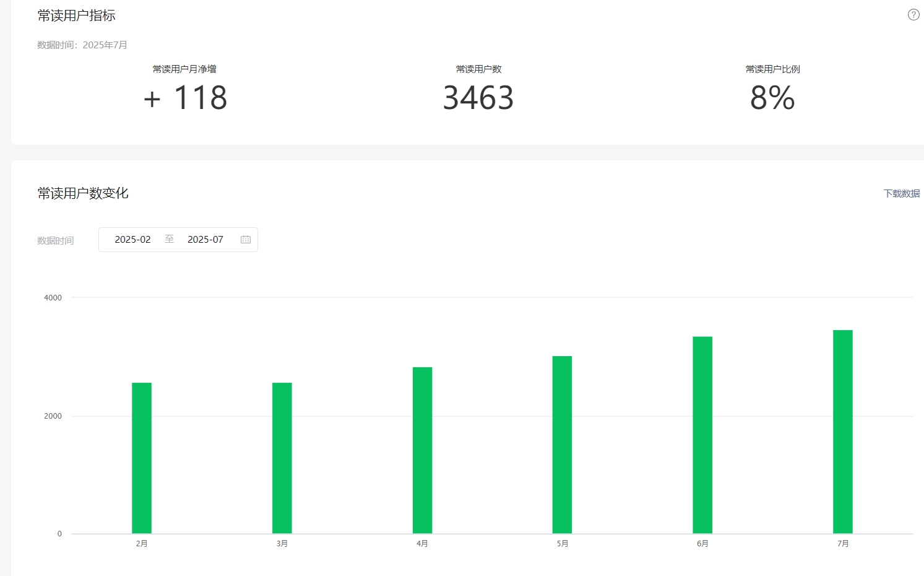Click the 常读用户数变化 heading

pyautogui.click(x=83, y=193)
